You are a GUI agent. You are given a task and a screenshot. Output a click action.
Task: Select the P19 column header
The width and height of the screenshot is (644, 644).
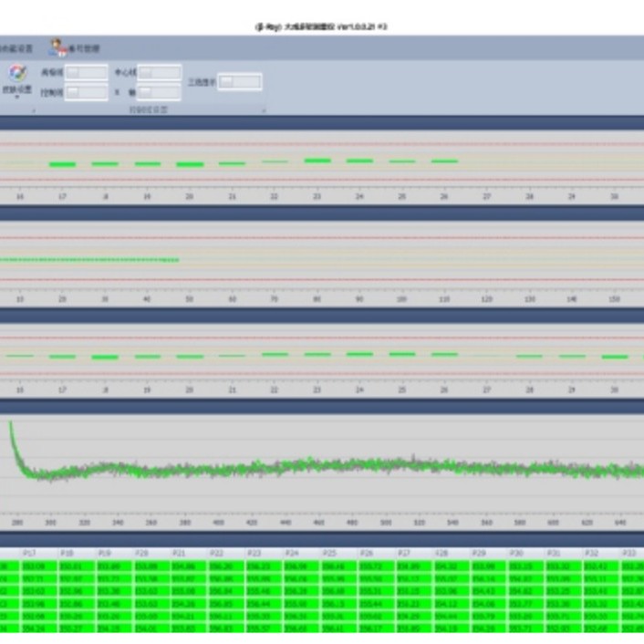point(115,554)
